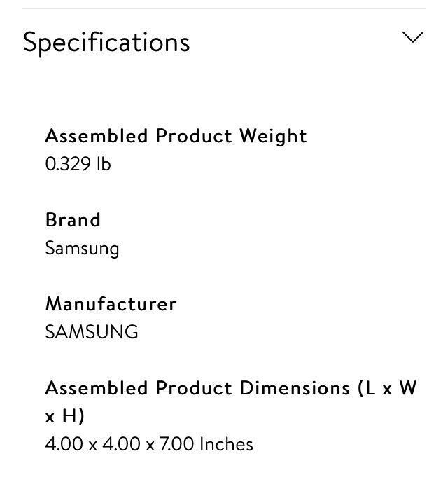Click the first 4.00 length number
This screenshot has width=448, height=496.
pos(64,443)
